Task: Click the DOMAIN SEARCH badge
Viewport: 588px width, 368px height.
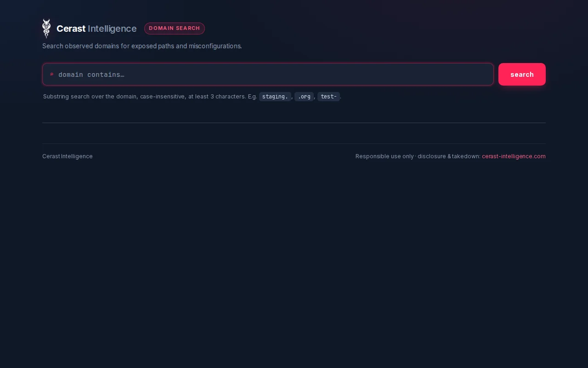Action: click(175, 29)
